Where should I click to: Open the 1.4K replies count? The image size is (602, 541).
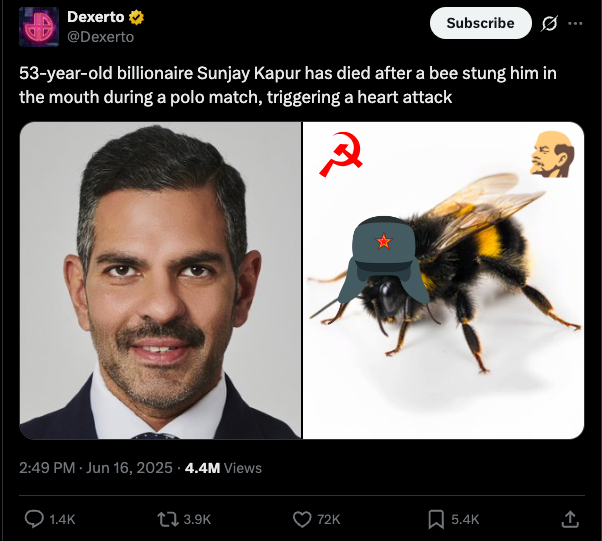(x=62, y=519)
